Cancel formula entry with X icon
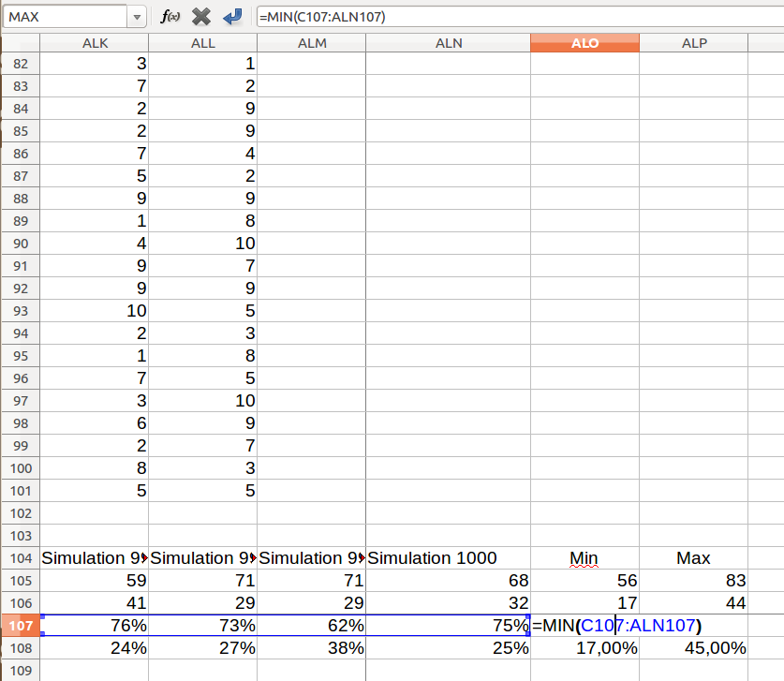 (200, 17)
